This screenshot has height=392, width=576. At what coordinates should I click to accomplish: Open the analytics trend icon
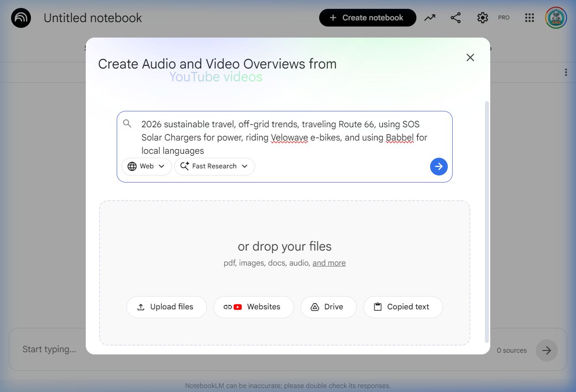click(430, 18)
